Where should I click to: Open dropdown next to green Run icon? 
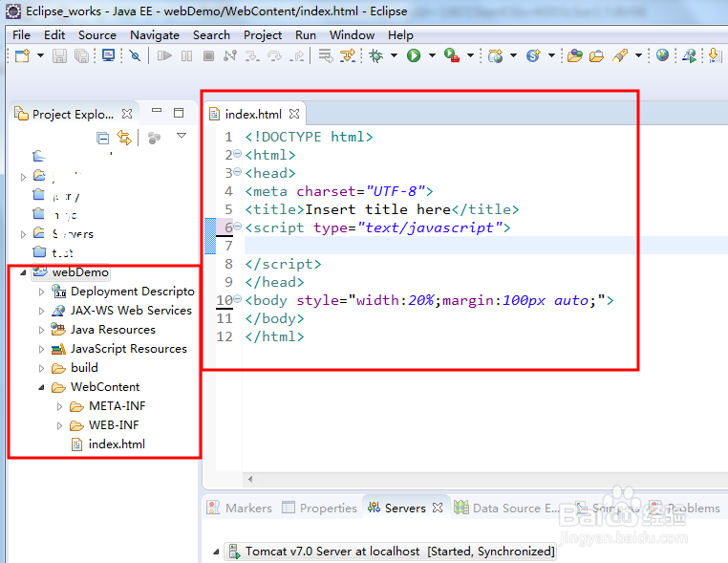point(432,55)
